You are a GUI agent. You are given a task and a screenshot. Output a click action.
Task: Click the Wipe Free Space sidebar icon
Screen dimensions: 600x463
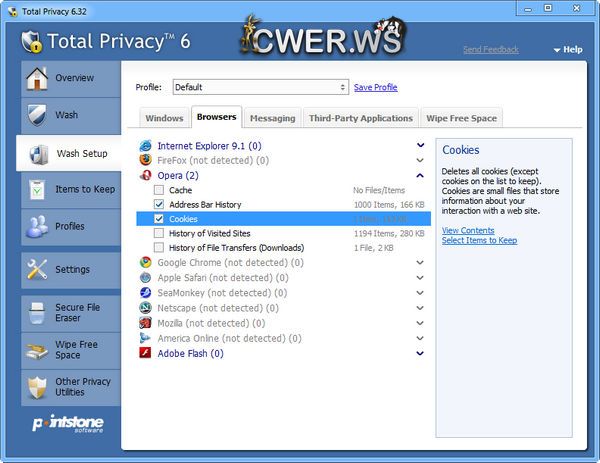[x=37, y=350]
